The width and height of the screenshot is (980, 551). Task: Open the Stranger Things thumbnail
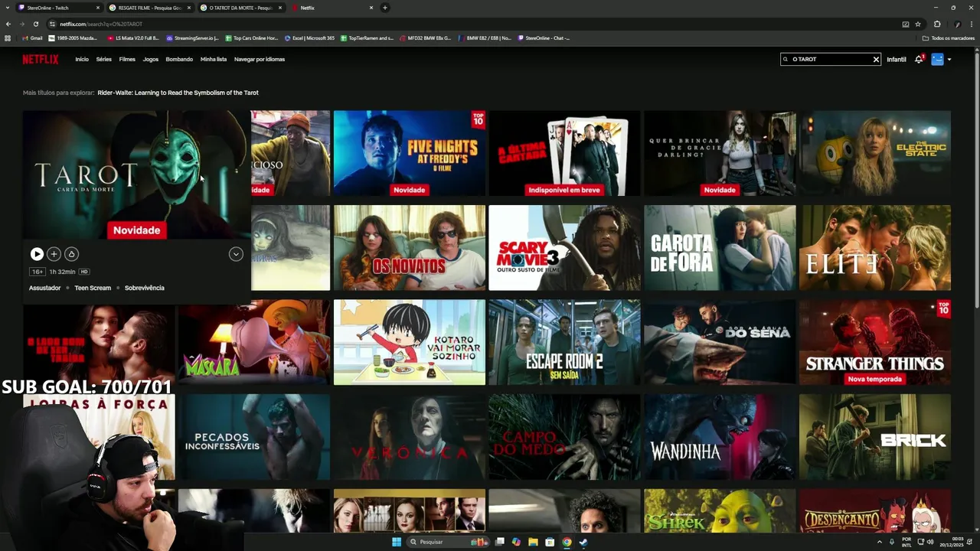tap(875, 342)
